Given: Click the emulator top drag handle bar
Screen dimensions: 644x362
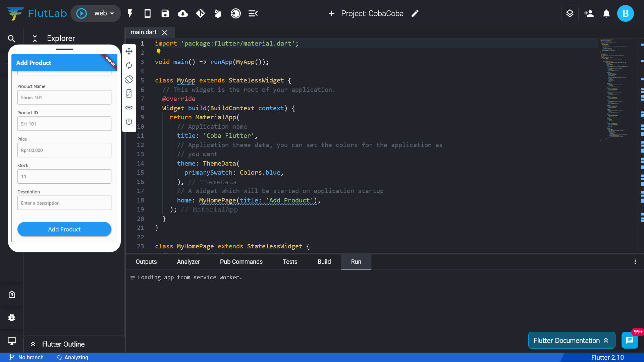Looking at the screenshot, I should (x=64, y=49).
